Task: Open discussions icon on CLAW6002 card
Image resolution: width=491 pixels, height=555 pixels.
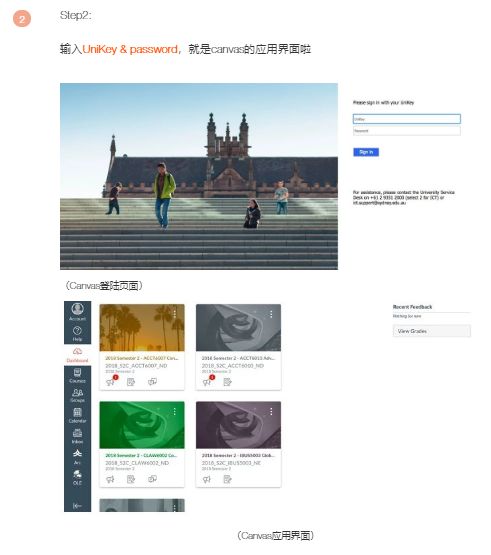Action: (x=153, y=479)
